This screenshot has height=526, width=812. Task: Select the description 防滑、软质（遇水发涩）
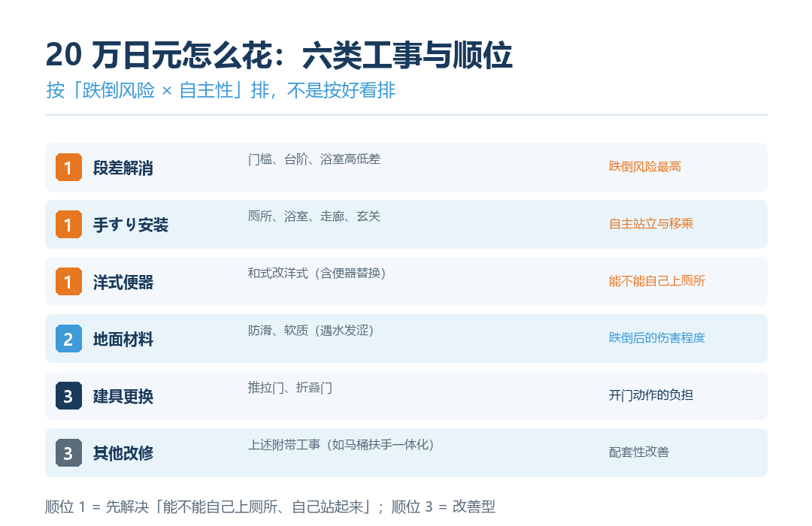pyautogui.click(x=311, y=331)
